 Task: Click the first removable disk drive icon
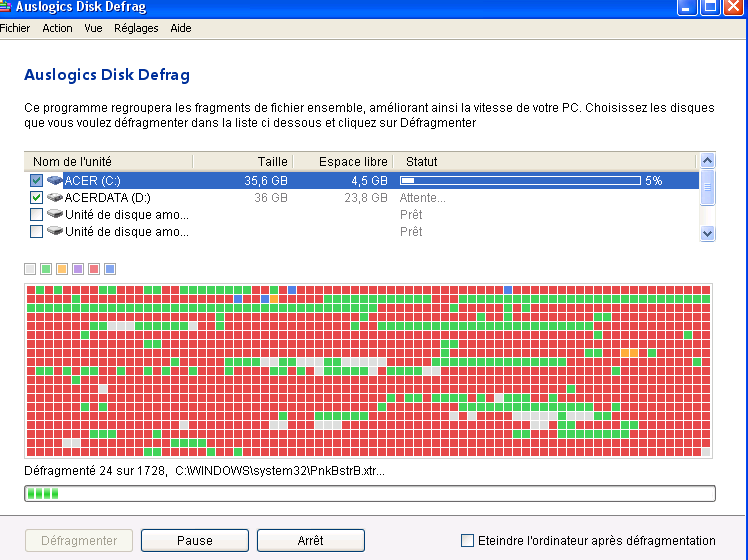pyautogui.click(x=55, y=214)
